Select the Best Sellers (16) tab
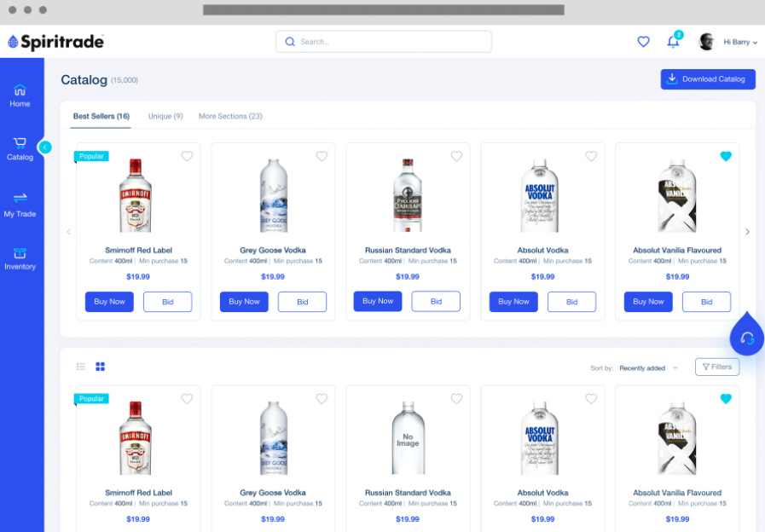 (x=101, y=116)
